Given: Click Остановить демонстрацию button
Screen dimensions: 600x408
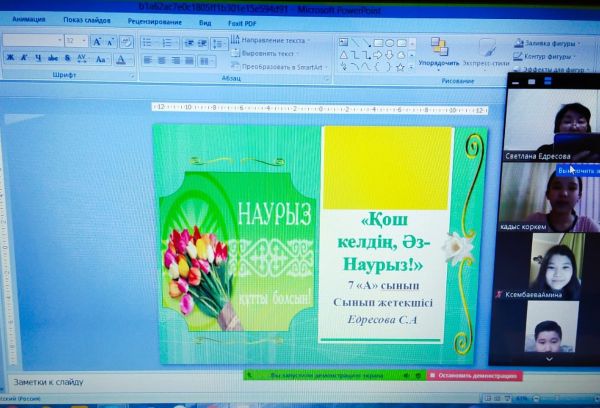Looking at the screenshot, I should 477,376.
